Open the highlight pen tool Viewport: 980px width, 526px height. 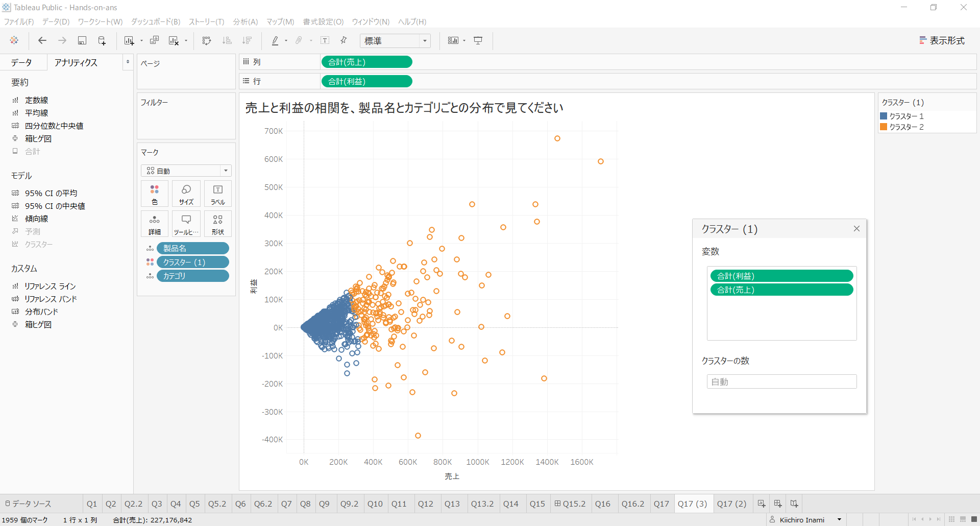click(275, 40)
